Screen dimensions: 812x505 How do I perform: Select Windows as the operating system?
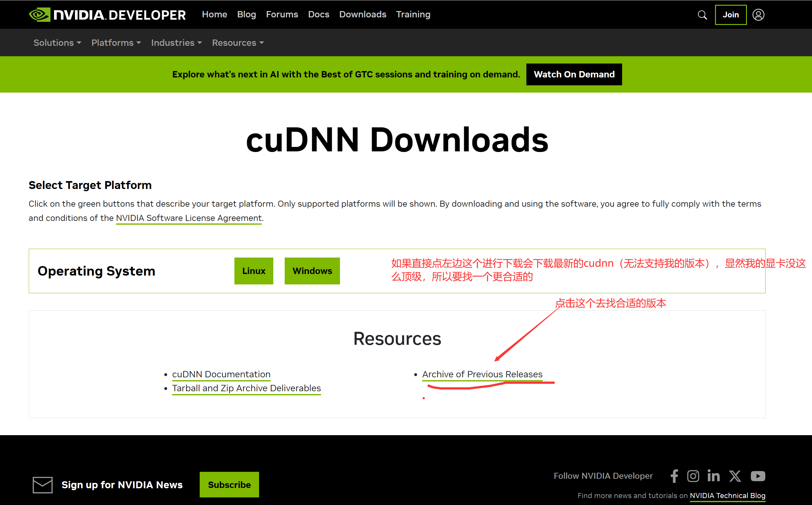pyautogui.click(x=312, y=271)
